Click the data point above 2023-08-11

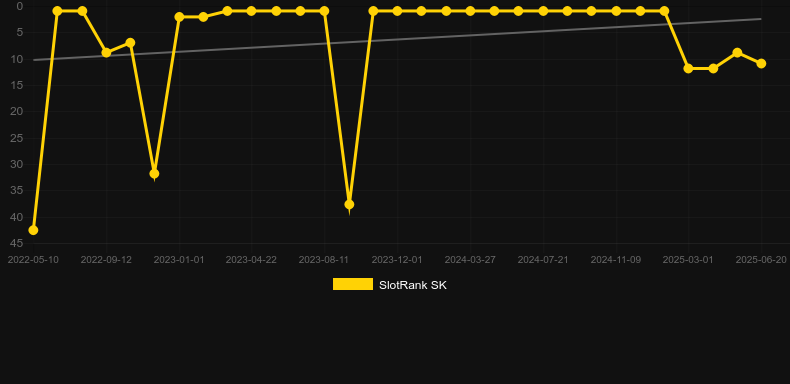pos(324,11)
